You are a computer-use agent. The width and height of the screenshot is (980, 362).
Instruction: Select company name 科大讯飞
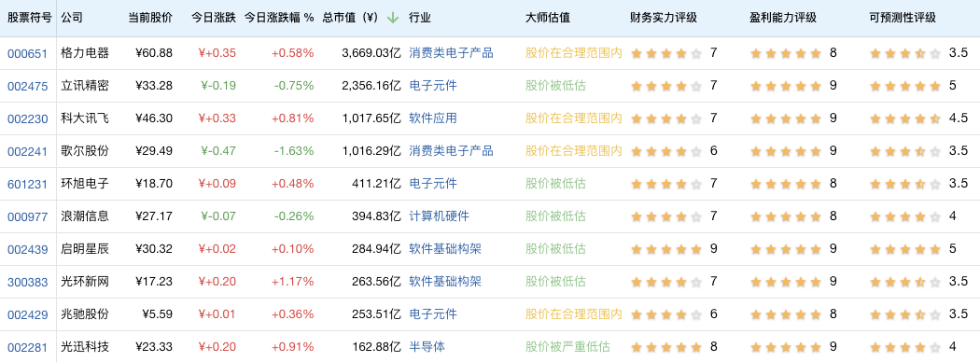click(x=85, y=118)
